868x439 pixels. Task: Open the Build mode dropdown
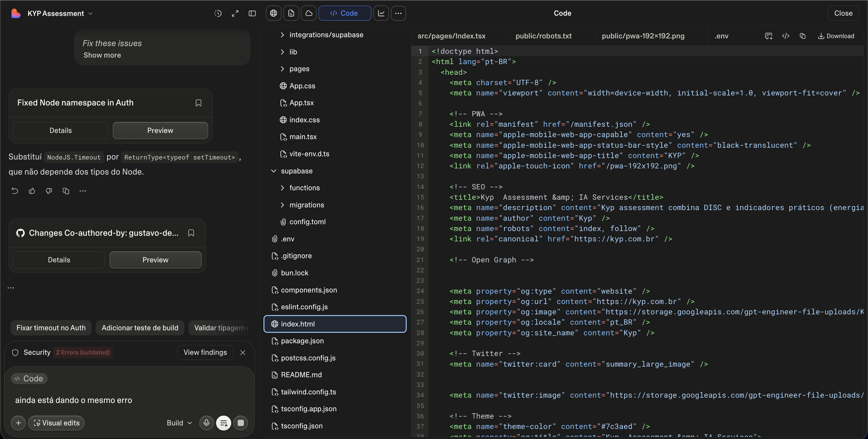[179, 423]
